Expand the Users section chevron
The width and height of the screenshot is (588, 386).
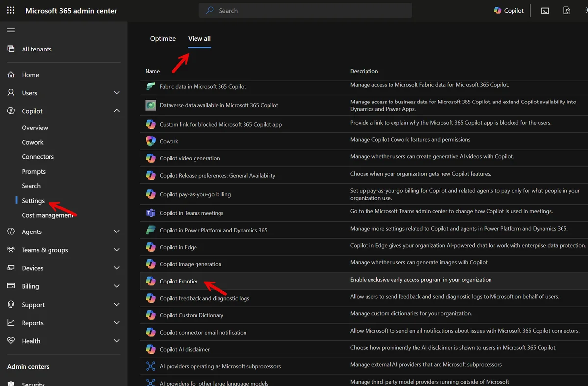117,93
